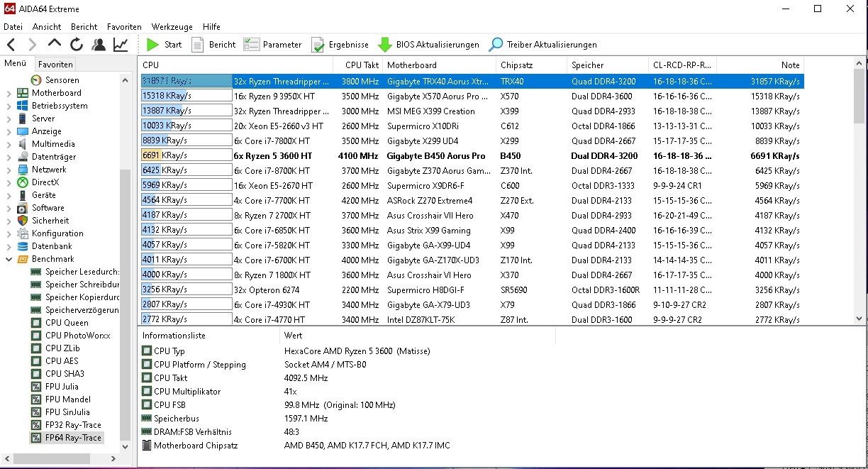Expand the Multimedia tree node

(9, 144)
